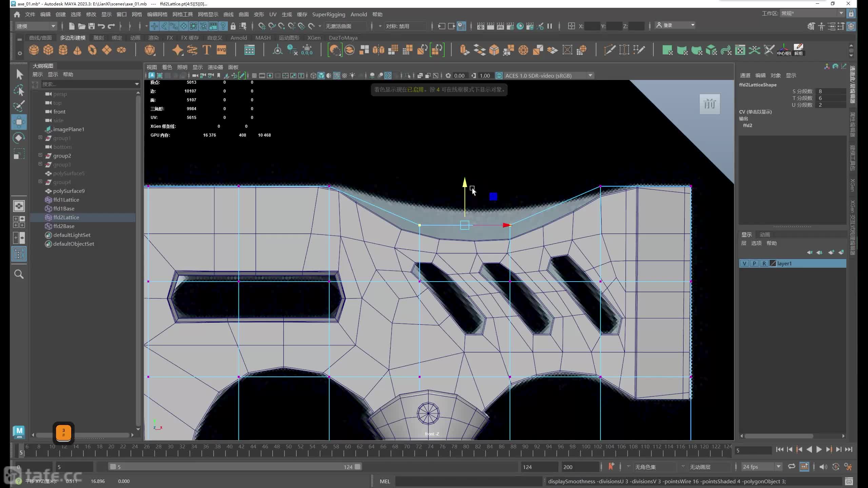Toggle V visibility for layer1
This screenshot has height=488, width=868.
click(x=744, y=263)
